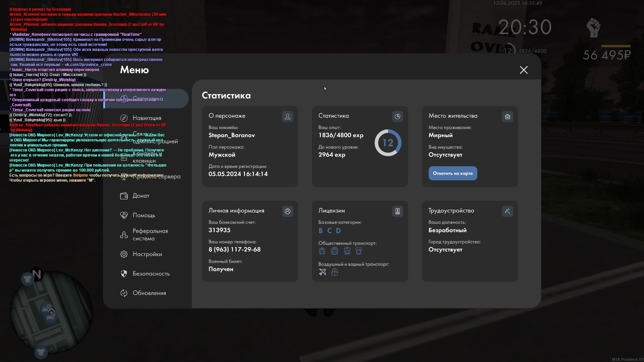
Task: Click the gear icon beside Настройки
Action: tap(124, 254)
